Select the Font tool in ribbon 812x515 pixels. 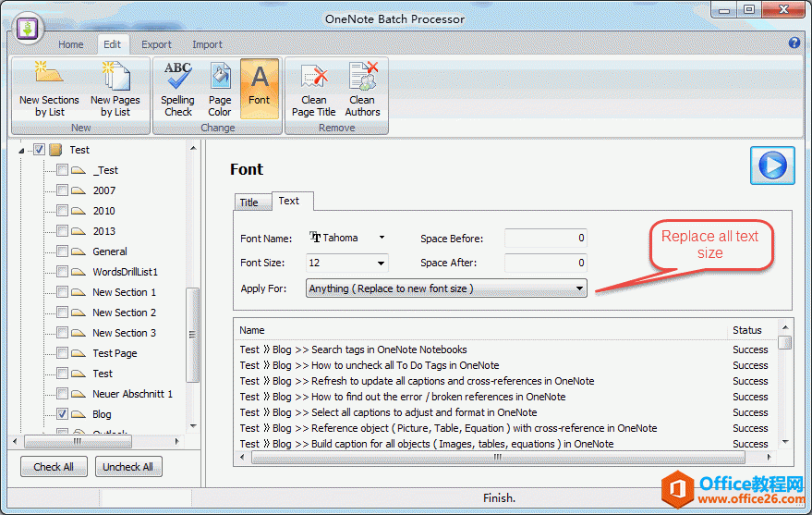pyautogui.click(x=260, y=89)
